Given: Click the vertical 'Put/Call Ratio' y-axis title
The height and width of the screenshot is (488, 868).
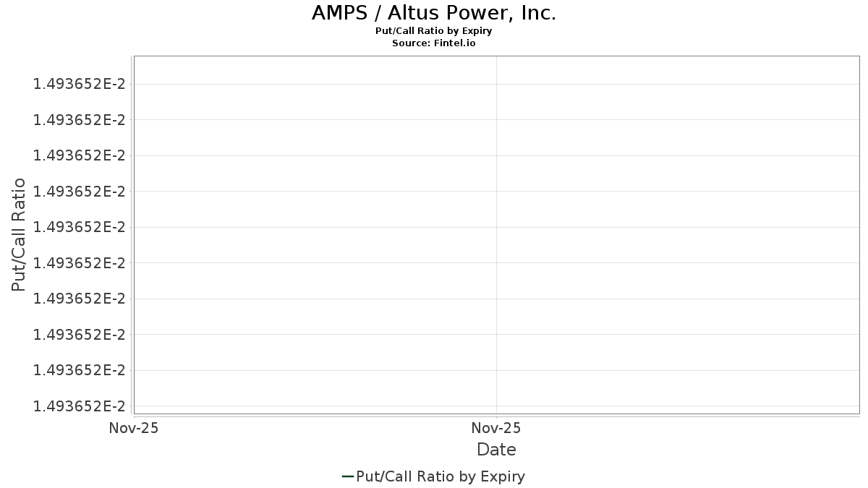Looking at the screenshot, I should 19,235.
